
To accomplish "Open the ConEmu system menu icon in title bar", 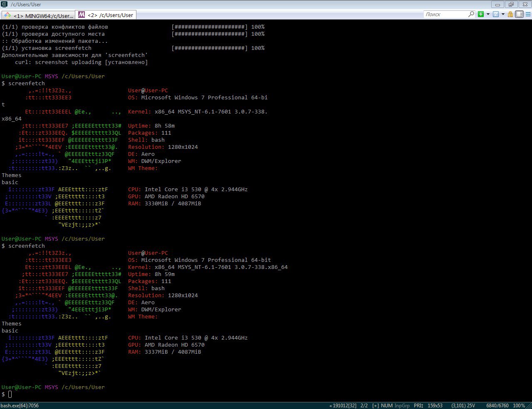I will point(4,5).
